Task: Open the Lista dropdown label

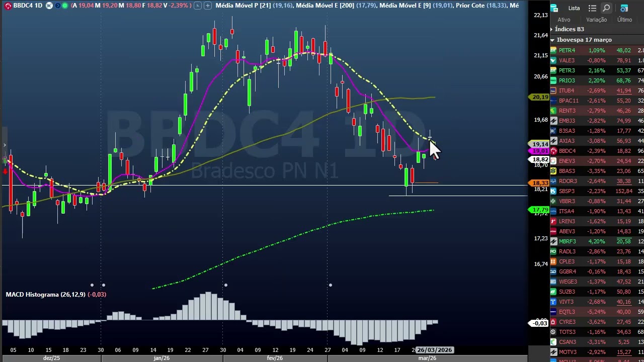Action: click(x=574, y=8)
